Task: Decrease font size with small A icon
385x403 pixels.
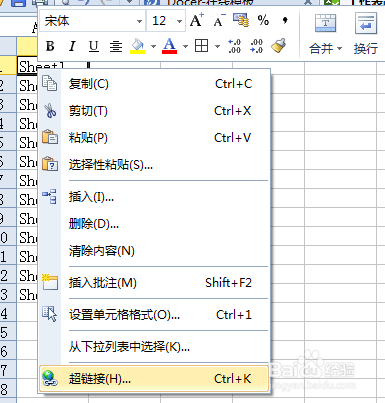Action: click(219, 21)
